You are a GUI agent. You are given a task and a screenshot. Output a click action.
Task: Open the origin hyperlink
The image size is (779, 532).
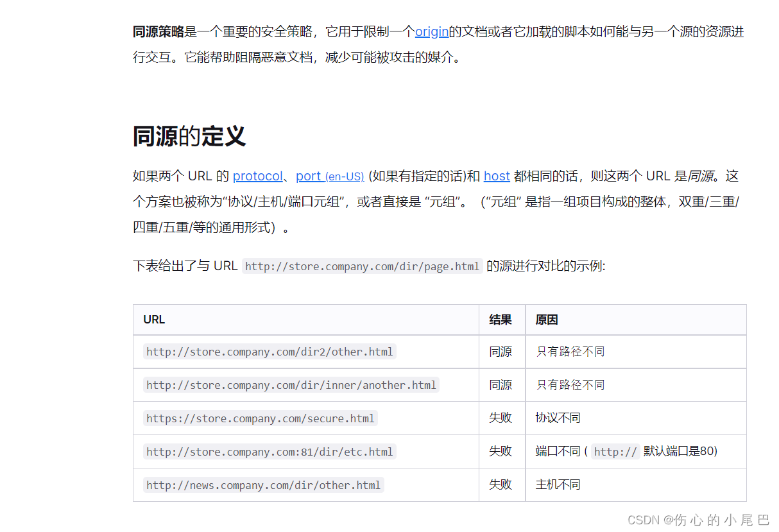pos(432,31)
